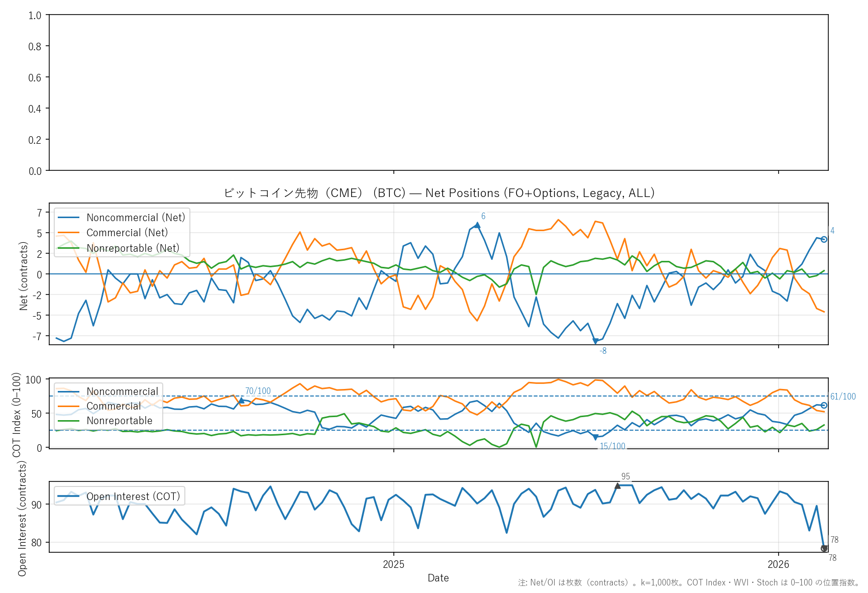Click the 2026 tick label on the date axis
This screenshot has width=868, height=593.
(778, 564)
